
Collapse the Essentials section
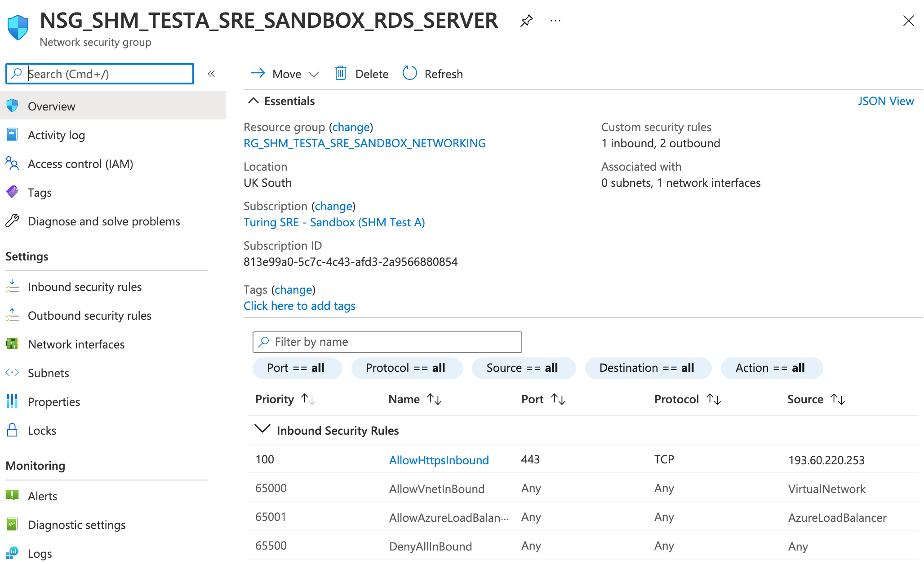click(253, 101)
